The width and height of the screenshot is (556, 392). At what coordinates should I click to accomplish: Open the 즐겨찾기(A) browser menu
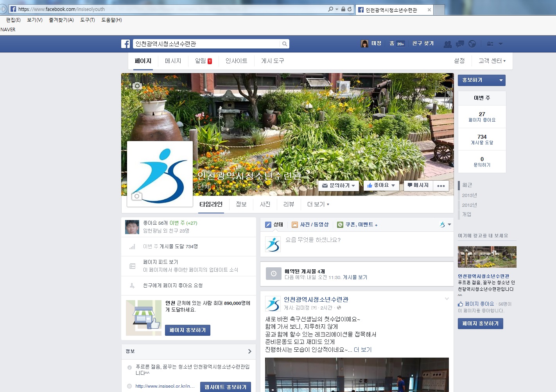pos(61,20)
